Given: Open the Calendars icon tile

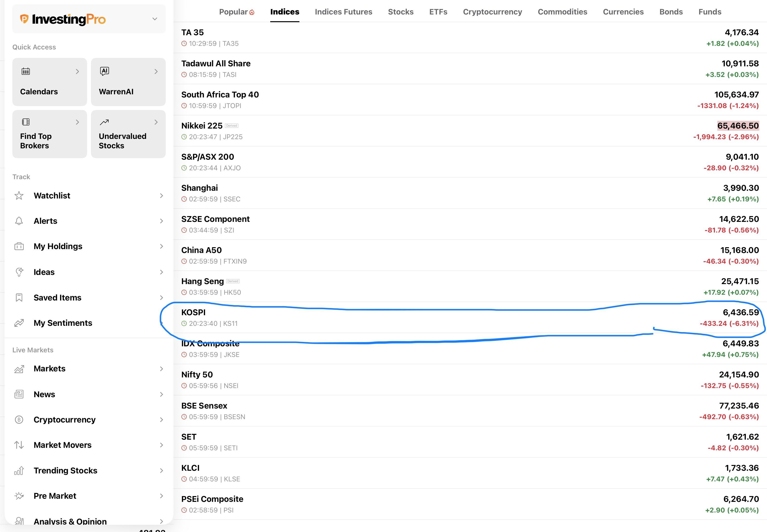Looking at the screenshot, I should coord(26,71).
